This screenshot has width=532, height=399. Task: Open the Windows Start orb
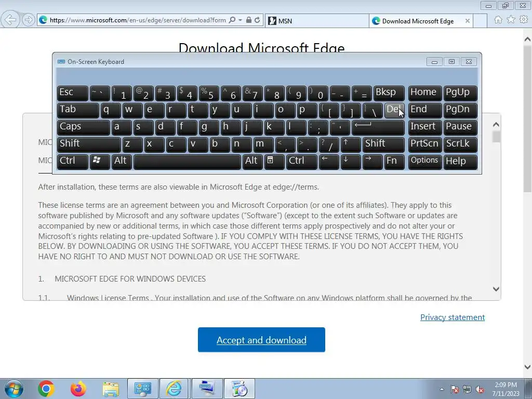[14, 389]
